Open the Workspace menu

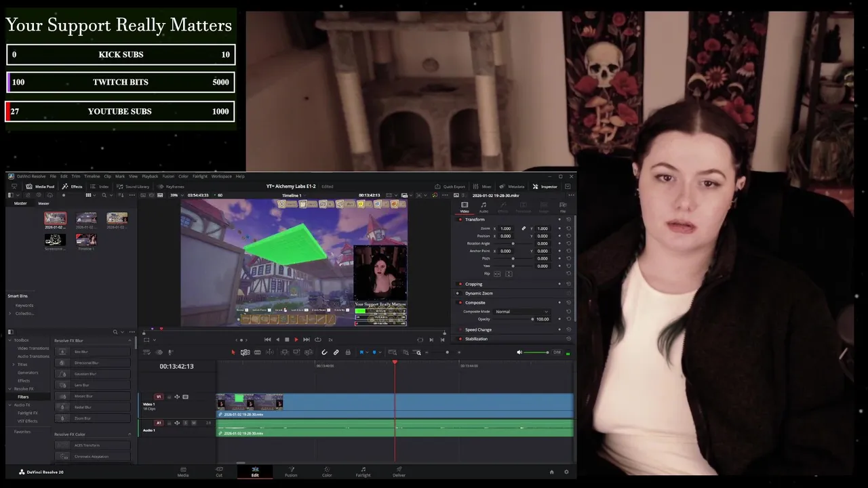click(x=222, y=176)
